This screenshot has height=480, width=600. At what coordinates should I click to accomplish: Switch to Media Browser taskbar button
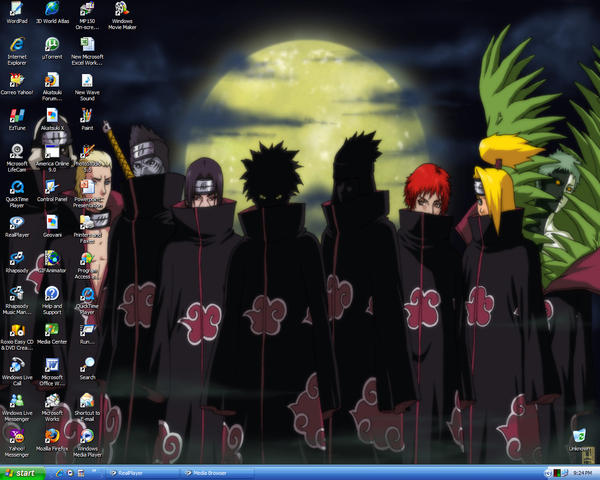click(217, 473)
